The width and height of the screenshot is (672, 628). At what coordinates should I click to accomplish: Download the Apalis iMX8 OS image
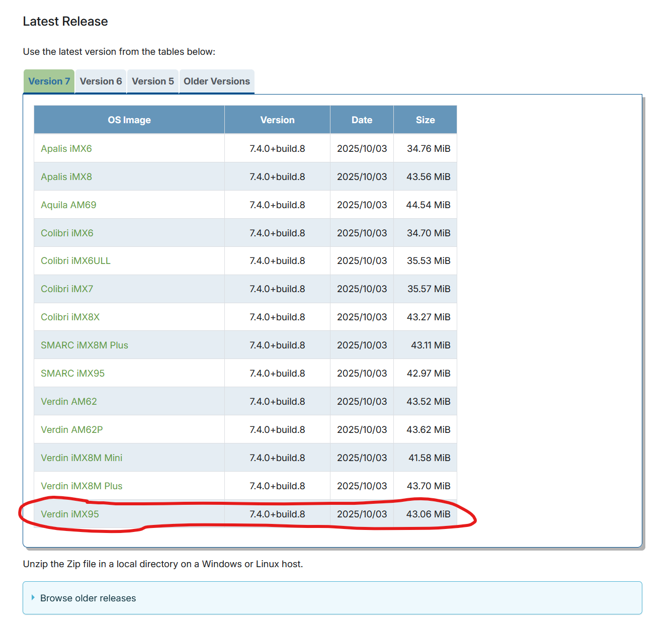(x=66, y=176)
